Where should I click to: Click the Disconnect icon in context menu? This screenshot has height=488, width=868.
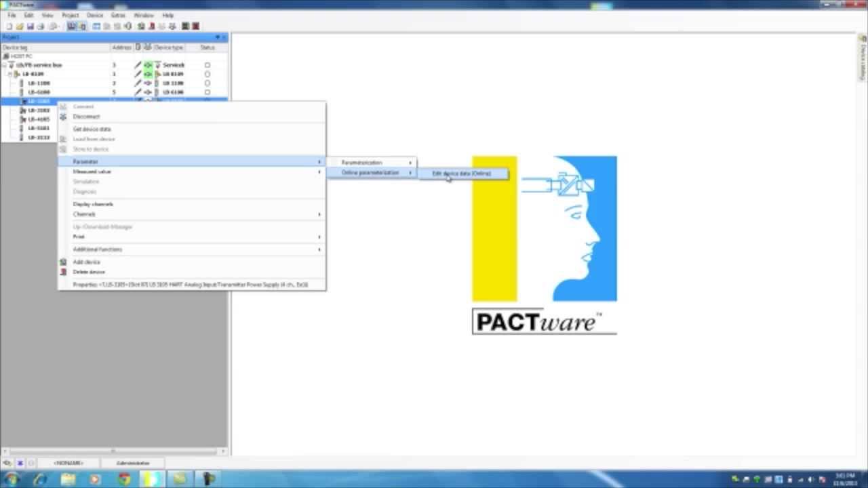click(64, 117)
